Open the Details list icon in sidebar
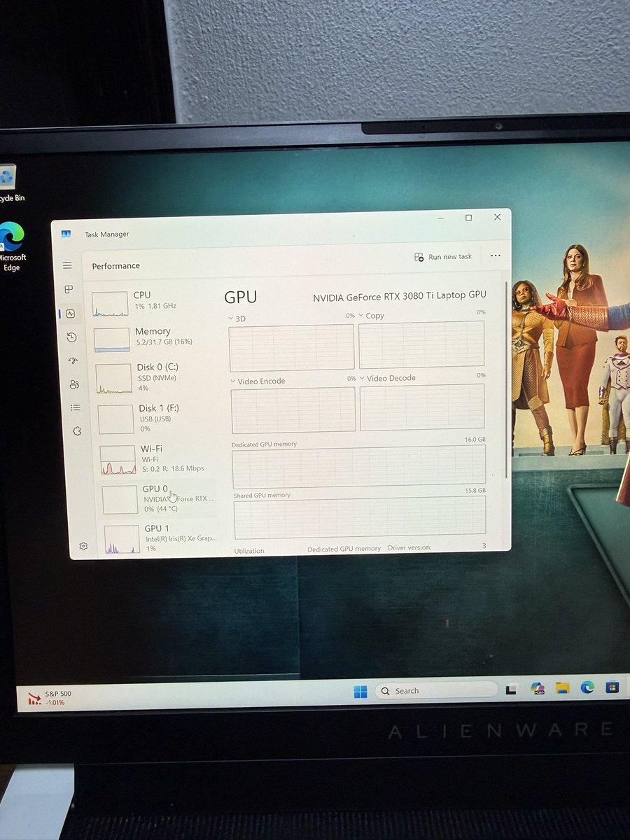Image resolution: width=630 pixels, height=840 pixels. click(76, 407)
